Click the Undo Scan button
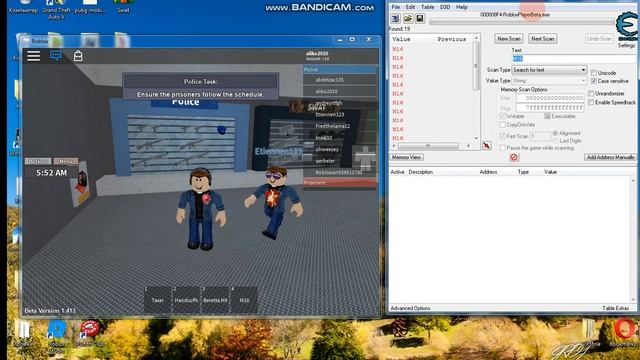Viewport: 640px width, 360px height. pos(599,39)
